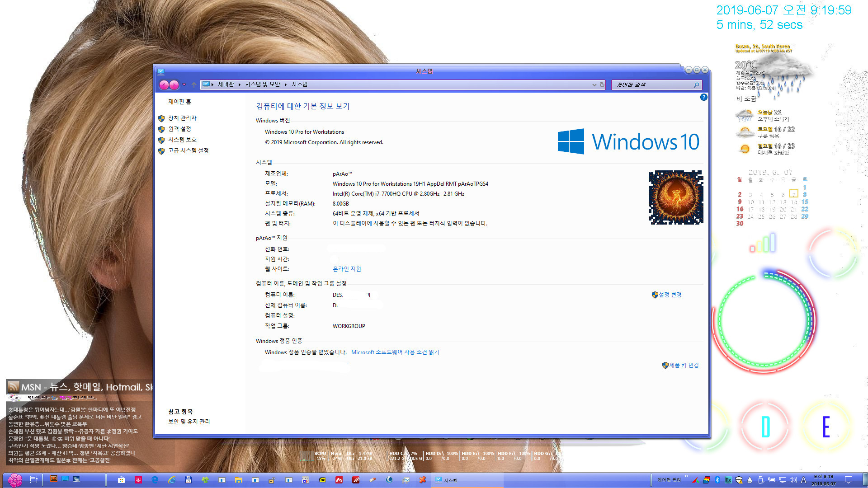Open the red X taskbar icon
Screen dimensions: 868x488
(x=422, y=480)
